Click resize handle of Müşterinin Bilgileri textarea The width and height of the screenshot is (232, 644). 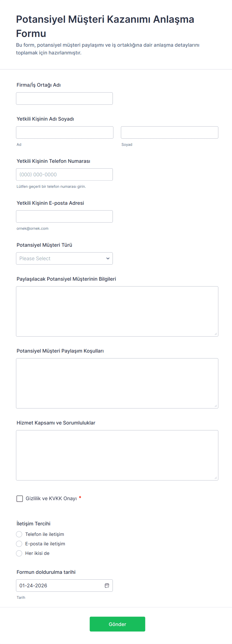216,334
